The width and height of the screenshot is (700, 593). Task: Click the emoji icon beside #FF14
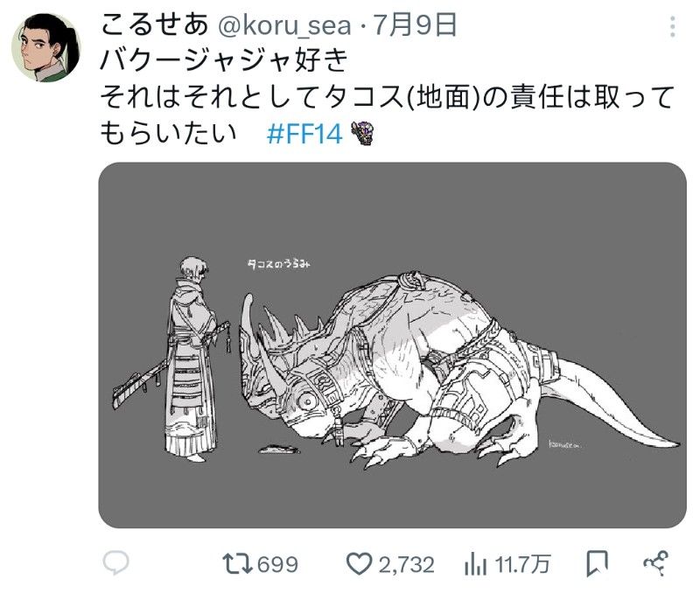(363, 134)
